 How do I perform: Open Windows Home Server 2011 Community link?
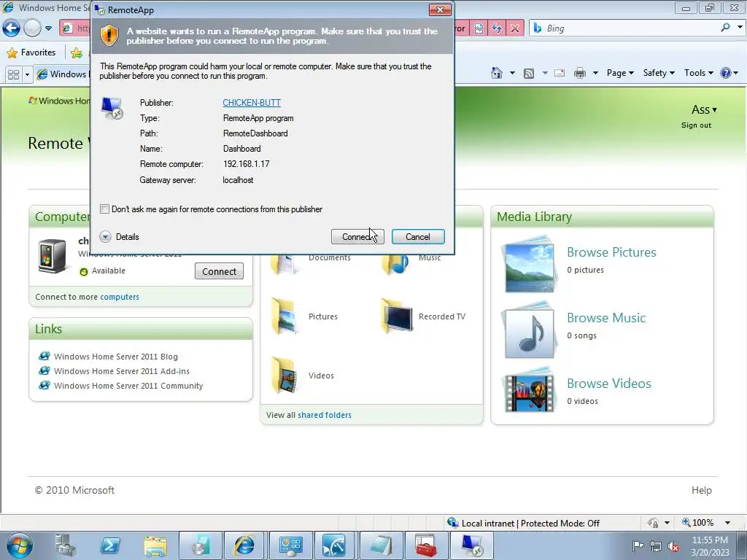point(128,386)
